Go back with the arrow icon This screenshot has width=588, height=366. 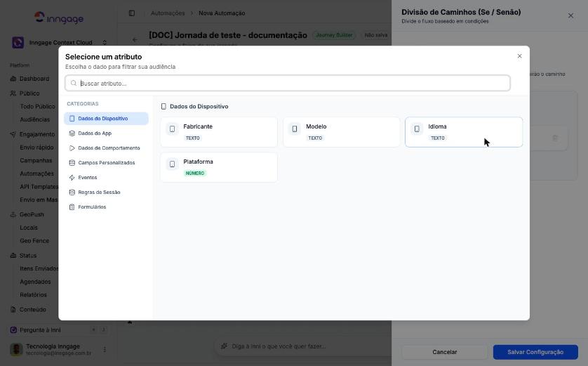pyautogui.click(x=135, y=40)
